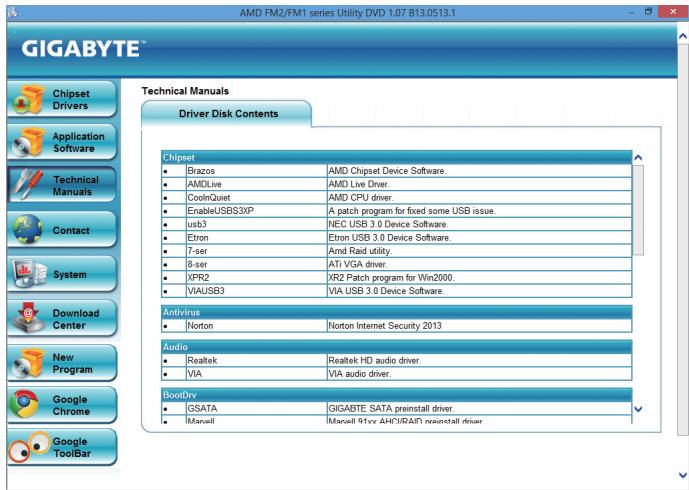Restore down the window from the title bar
Viewport: 689px width, 490px height.
pyautogui.click(x=649, y=12)
